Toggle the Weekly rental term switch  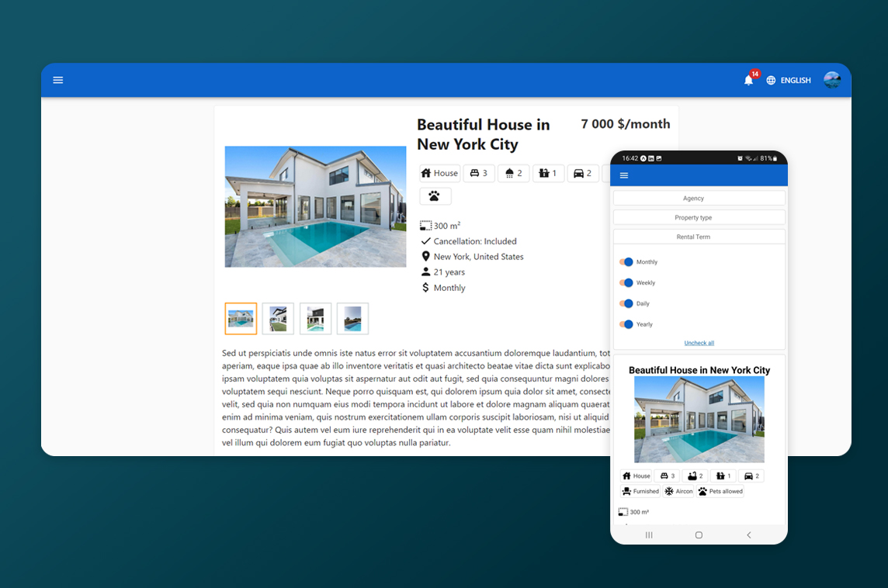tap(626, 282)
